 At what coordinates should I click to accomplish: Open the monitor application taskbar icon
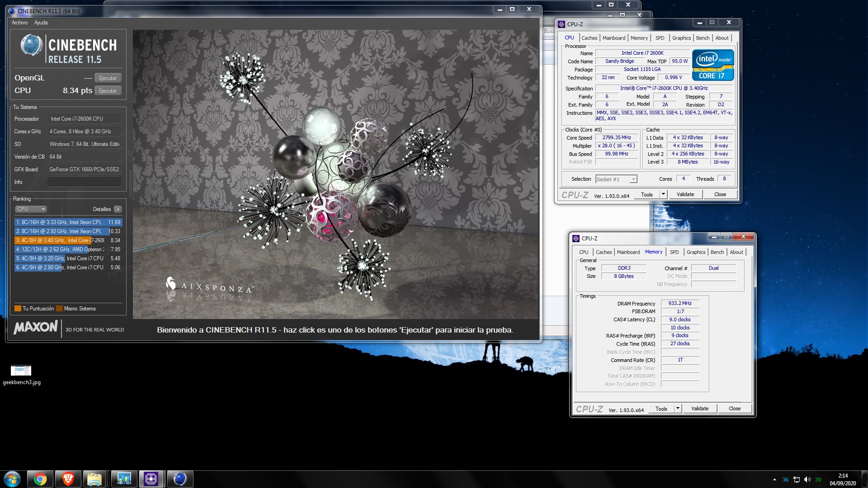[124, 479]
